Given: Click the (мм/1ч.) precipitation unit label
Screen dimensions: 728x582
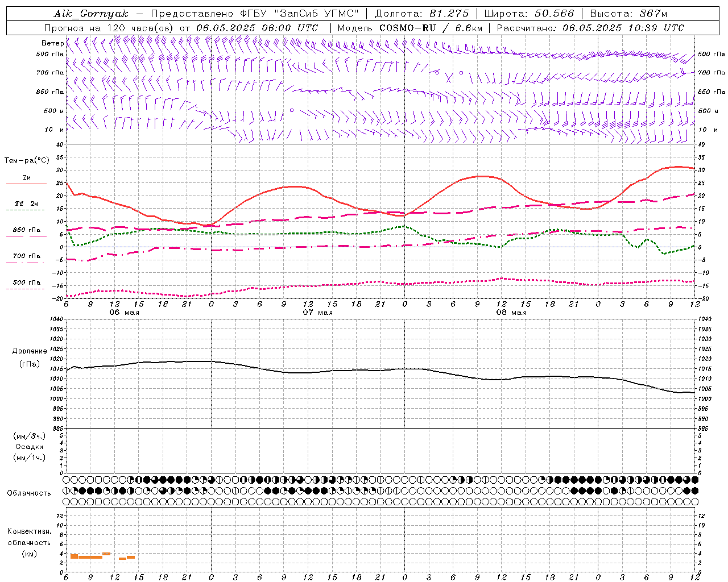Looking at the screenshot, I should tap(30, 458).
